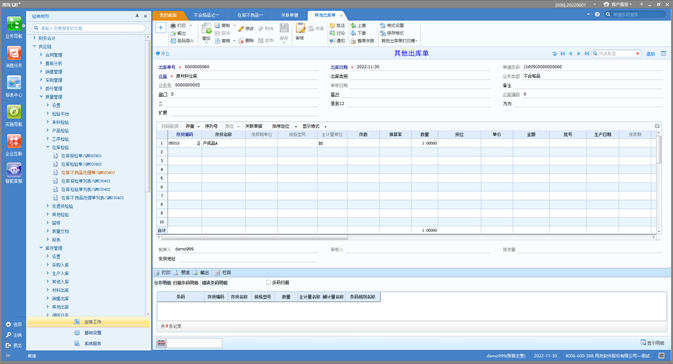The height and width of the screenshot is (364, 673).
Task: Open the 智能客服 sidebar icon
Action: coord(14,170)
